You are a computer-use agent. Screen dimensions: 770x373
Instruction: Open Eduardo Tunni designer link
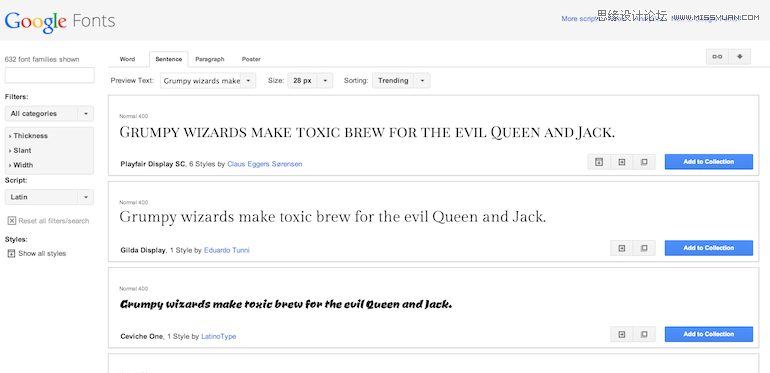[x=226, y=250]
